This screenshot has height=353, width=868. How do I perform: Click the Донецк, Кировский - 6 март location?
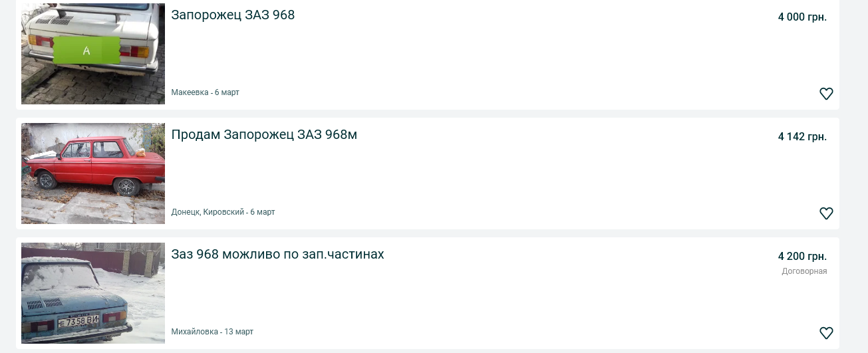pyautogui.click(x=223, y=212)
